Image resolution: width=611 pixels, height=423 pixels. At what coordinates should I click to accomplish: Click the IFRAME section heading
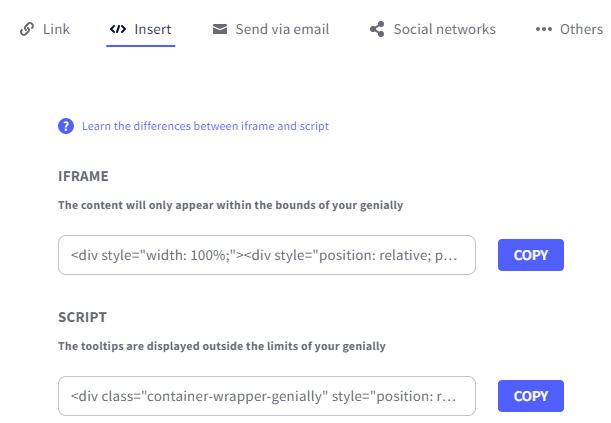coord(83,176)
